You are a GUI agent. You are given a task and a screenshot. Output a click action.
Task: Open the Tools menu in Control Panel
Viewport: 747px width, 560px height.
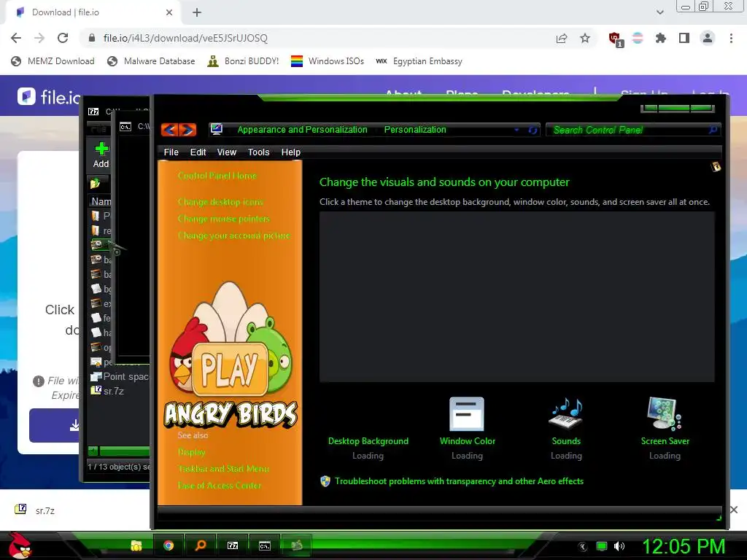(259, 152)
